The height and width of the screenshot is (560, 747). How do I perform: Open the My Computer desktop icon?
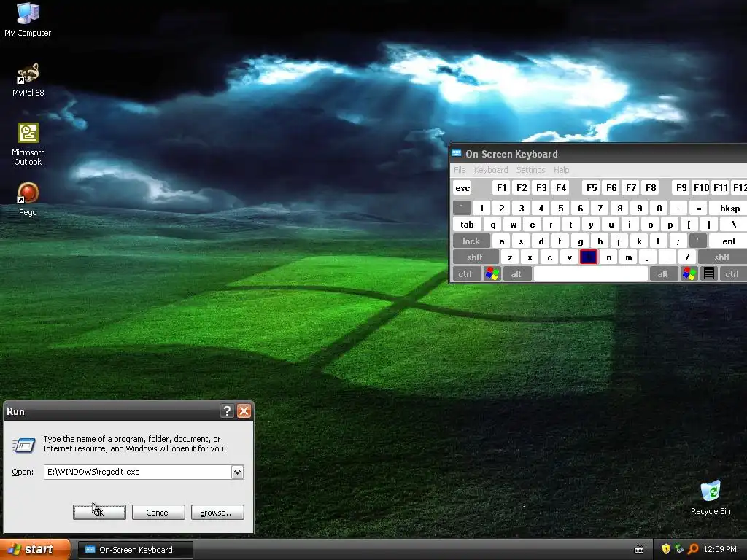click(28, 20)
